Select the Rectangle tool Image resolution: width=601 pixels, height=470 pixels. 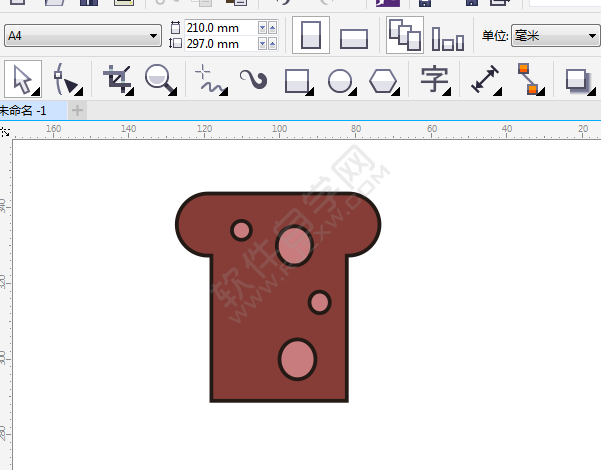tap(297, 80)
